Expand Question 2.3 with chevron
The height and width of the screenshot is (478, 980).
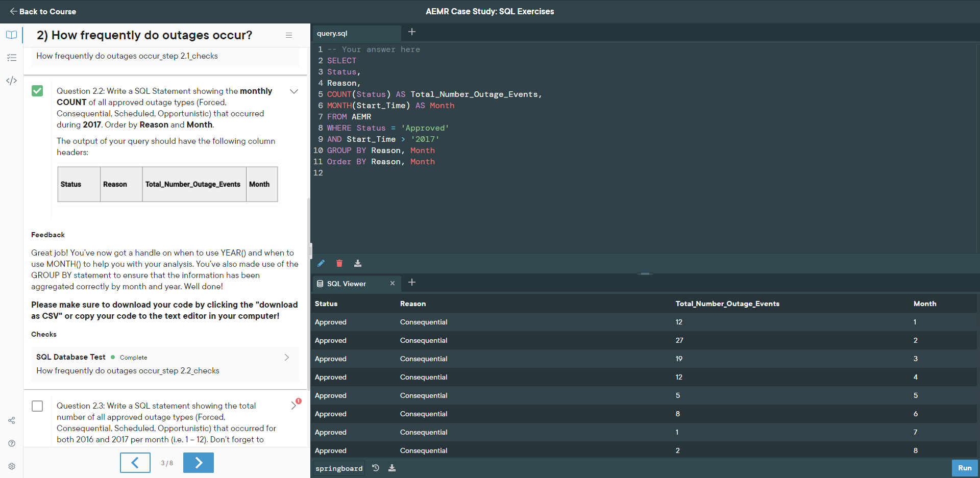pyautogui.click(x=293, y=406)
